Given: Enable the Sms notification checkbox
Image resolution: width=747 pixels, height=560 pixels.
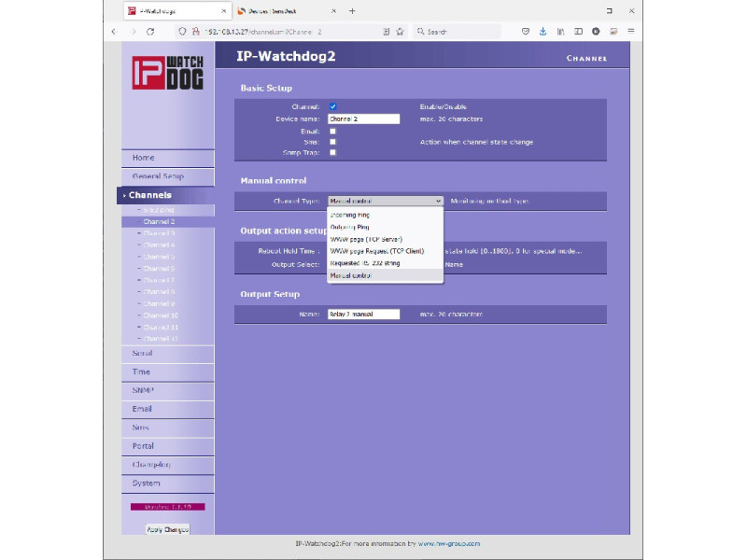Looking at the screenshot, I should pos(333,142).
